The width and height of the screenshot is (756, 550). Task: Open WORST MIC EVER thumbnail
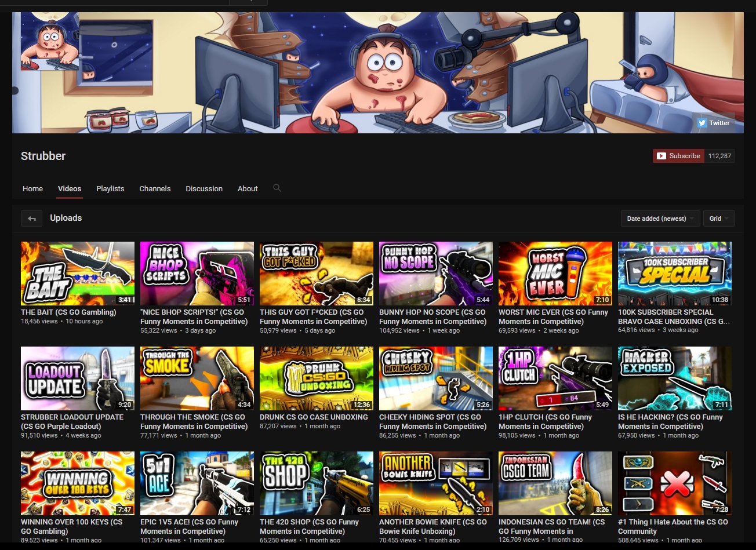pyautogui.click(x=555, y=274)
